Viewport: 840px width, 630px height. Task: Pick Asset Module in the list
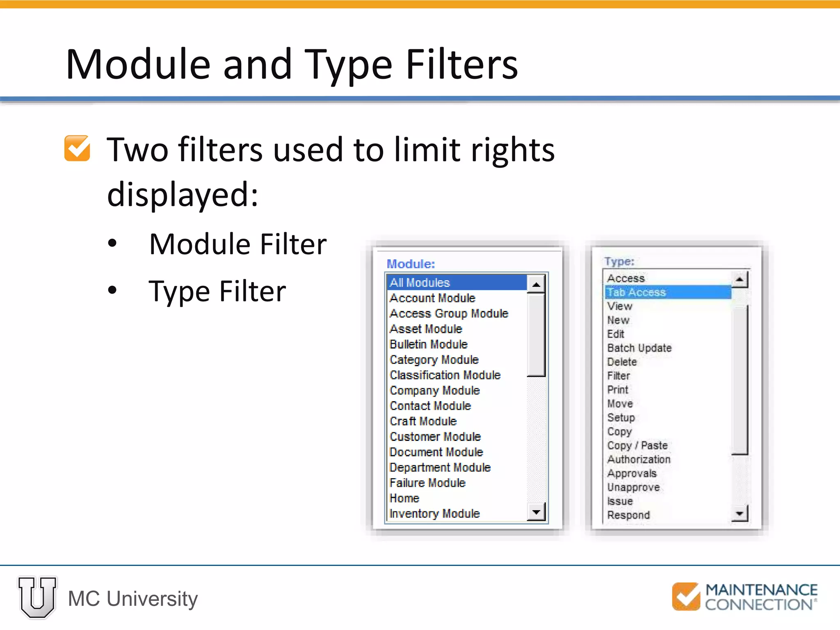pos(457,329)
